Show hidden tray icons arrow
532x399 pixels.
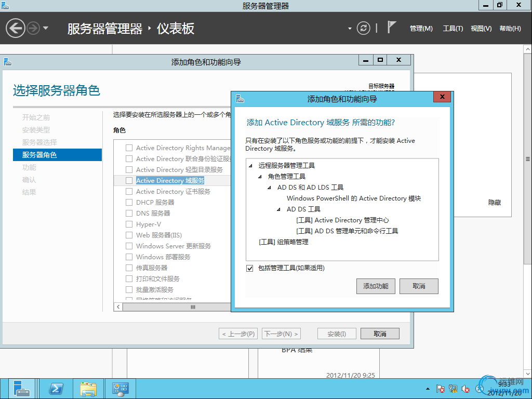428,389
